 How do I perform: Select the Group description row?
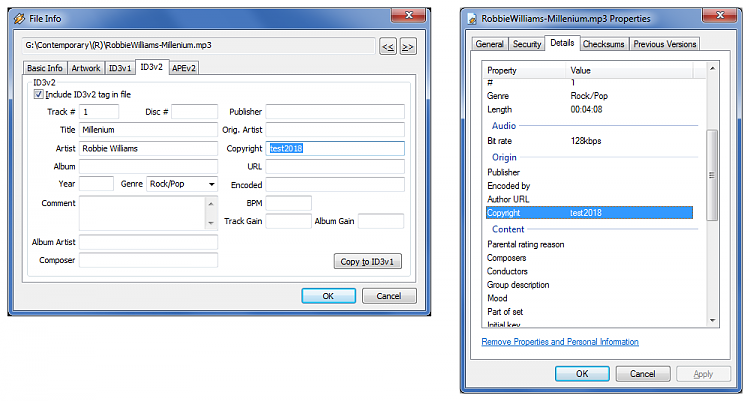(589, 284)
